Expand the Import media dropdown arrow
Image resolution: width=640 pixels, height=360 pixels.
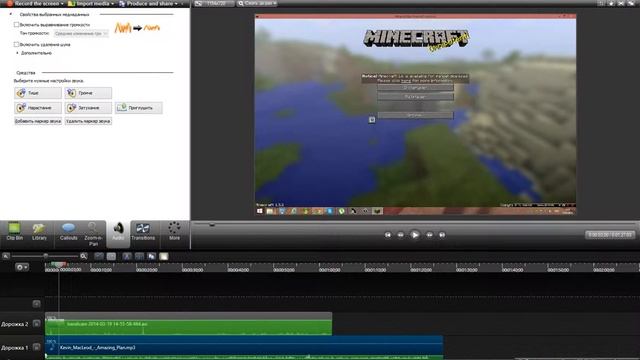[x=113, y=4]
